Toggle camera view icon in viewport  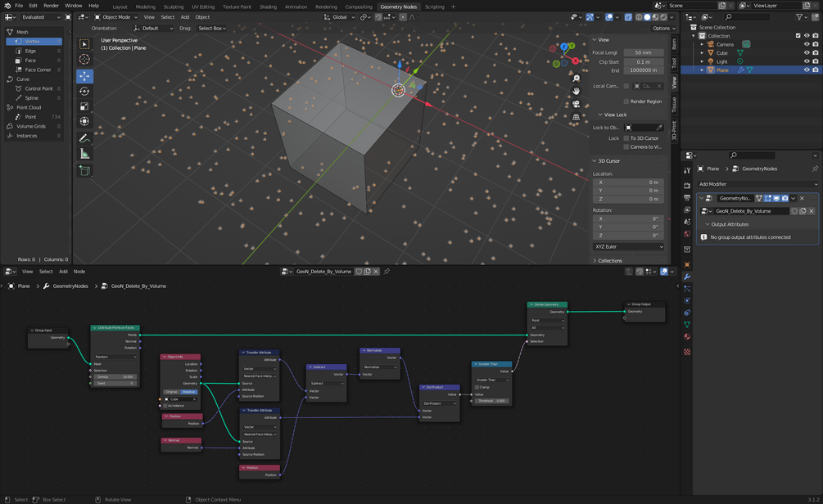tap(576, 104)
